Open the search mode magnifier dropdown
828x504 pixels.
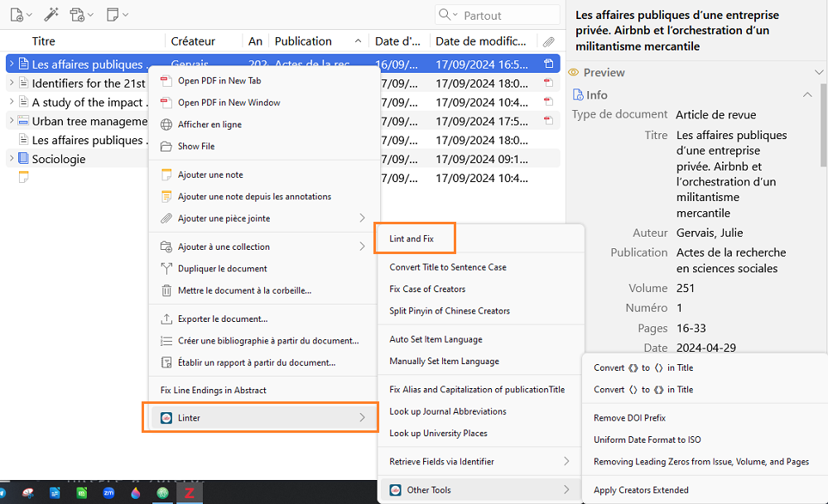click(448, 15)
